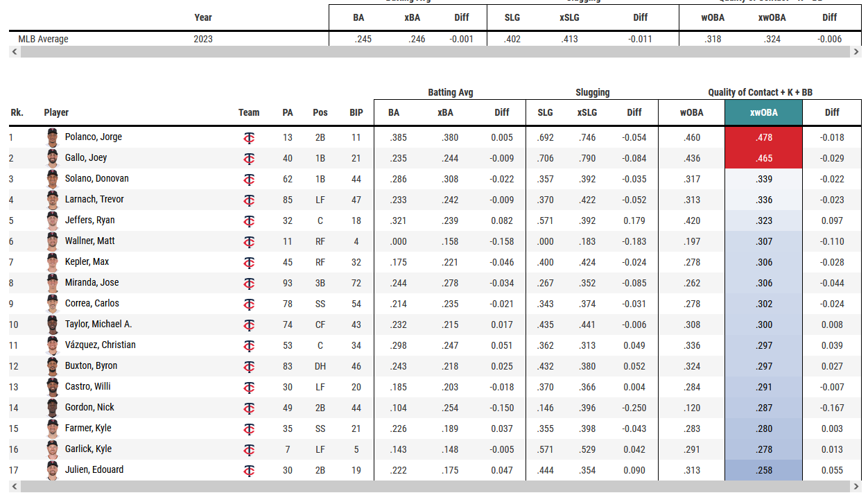
Task: Click the Twins logo in Carlos Correa's row
Action: click(249, 304)
